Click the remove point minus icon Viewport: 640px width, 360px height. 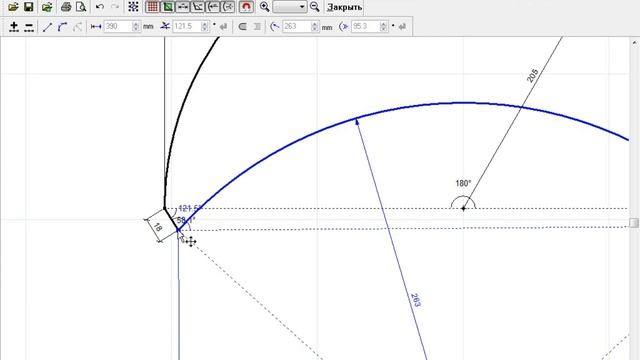tap(29, 27)
